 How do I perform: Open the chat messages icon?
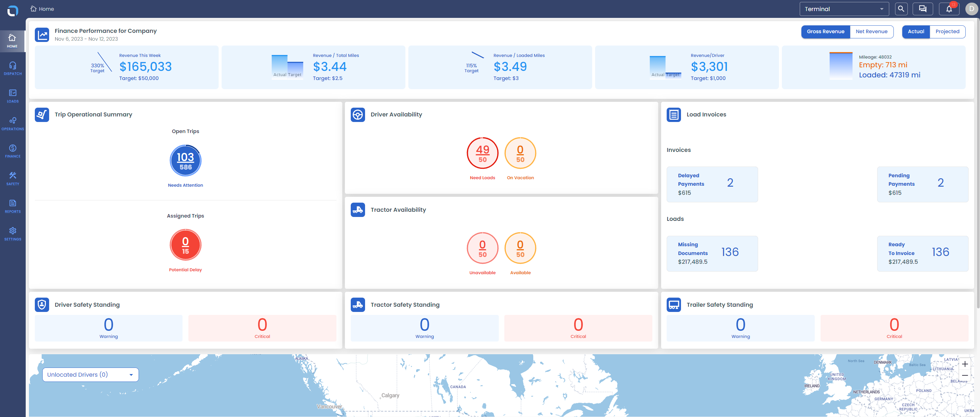(x=922, y=9)
